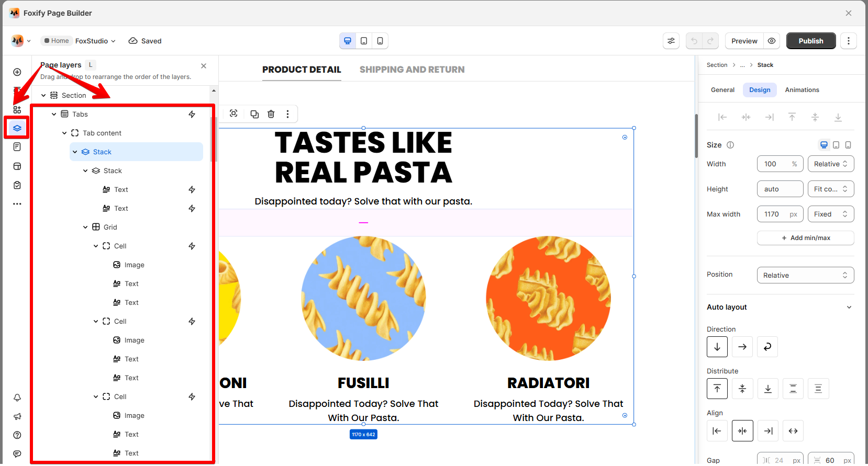The height and width of the screenshot is (466, 868).
Task: Open the FoxStudio page menu
Action: [95, 41]
